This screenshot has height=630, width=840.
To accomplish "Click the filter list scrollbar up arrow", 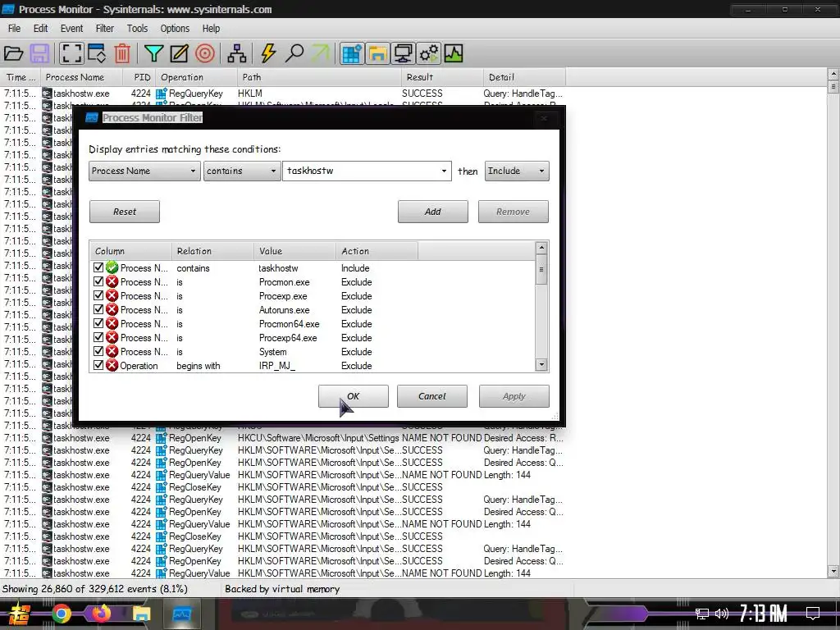I will 541,248.
